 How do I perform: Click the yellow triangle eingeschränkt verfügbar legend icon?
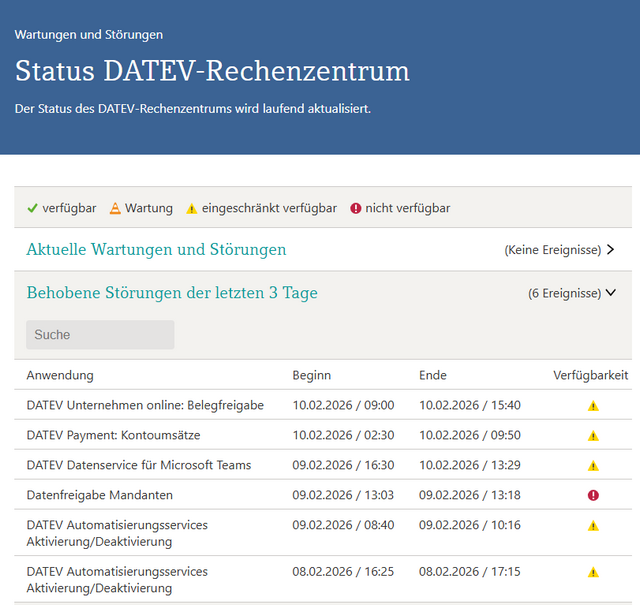[x=191, y=209]
